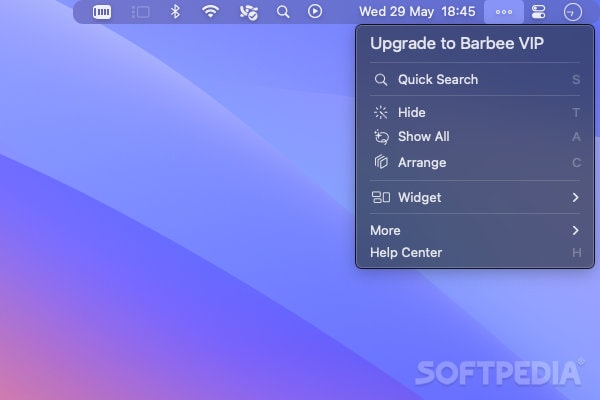
Task: Click the sparkle icon next to Hide
Action: [x=380, y=113]
